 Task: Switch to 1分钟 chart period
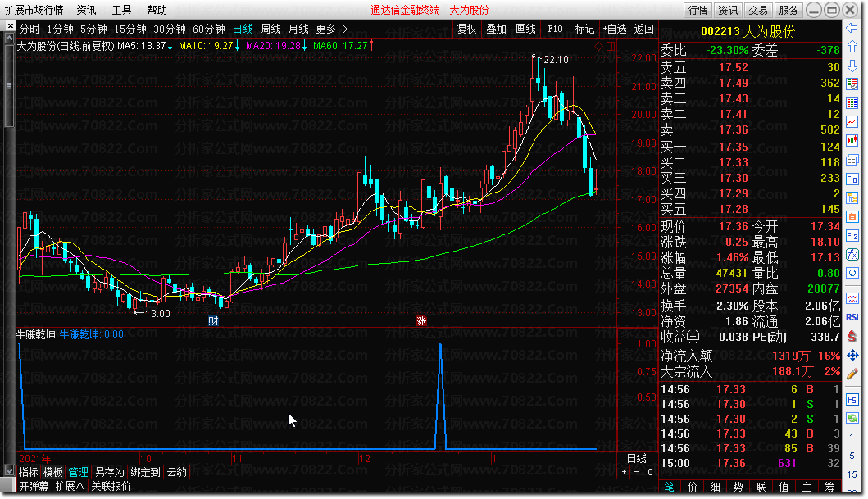61,29
